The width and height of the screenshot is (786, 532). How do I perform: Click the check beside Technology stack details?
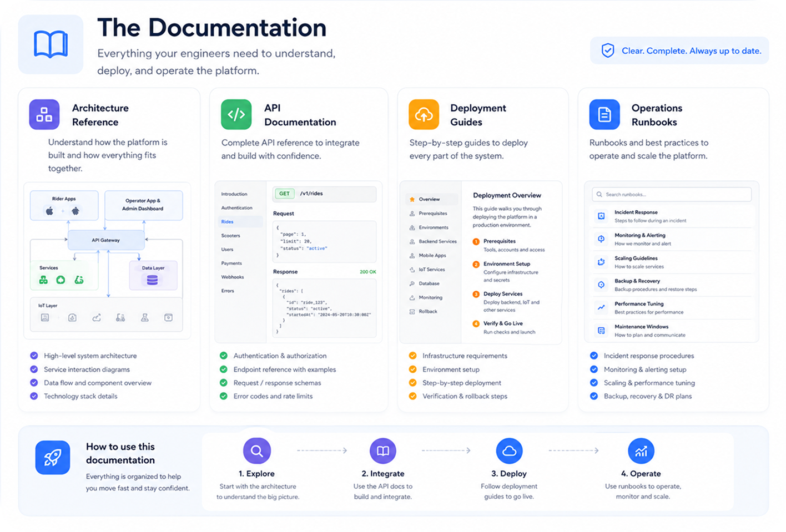point(34,396)
